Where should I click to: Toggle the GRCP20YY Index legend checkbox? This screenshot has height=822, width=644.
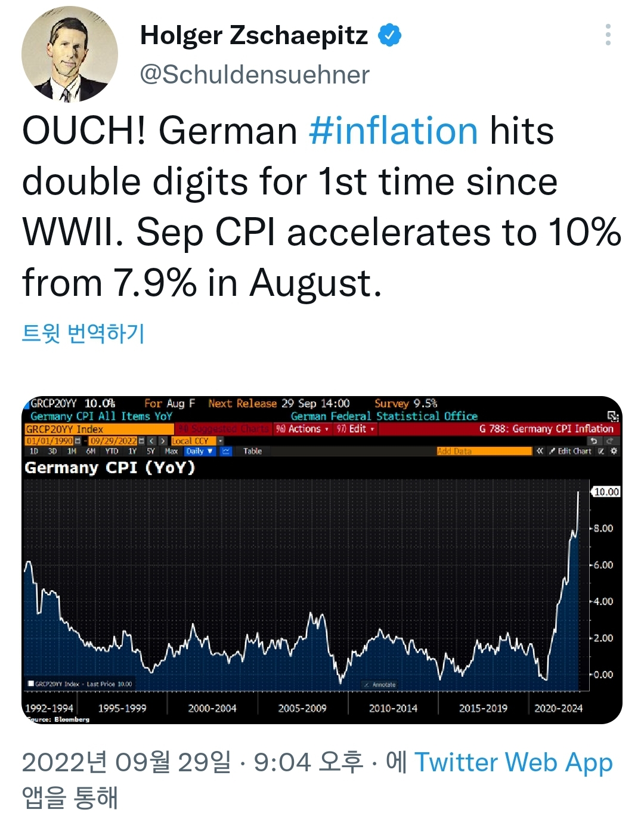[31, 684]
